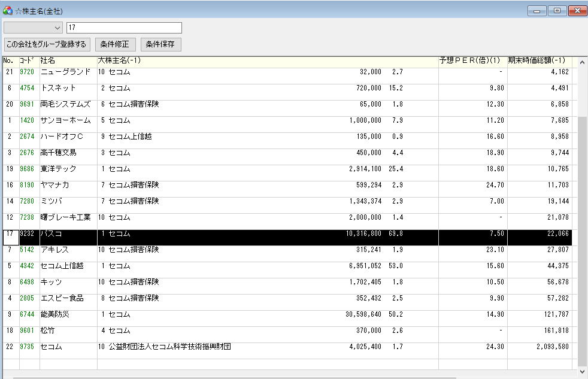Image resolution: width=588 pixels, height=379 pixels.
Task: Click the コード column header
Action: pyautogui.click(x=29, y=61)
